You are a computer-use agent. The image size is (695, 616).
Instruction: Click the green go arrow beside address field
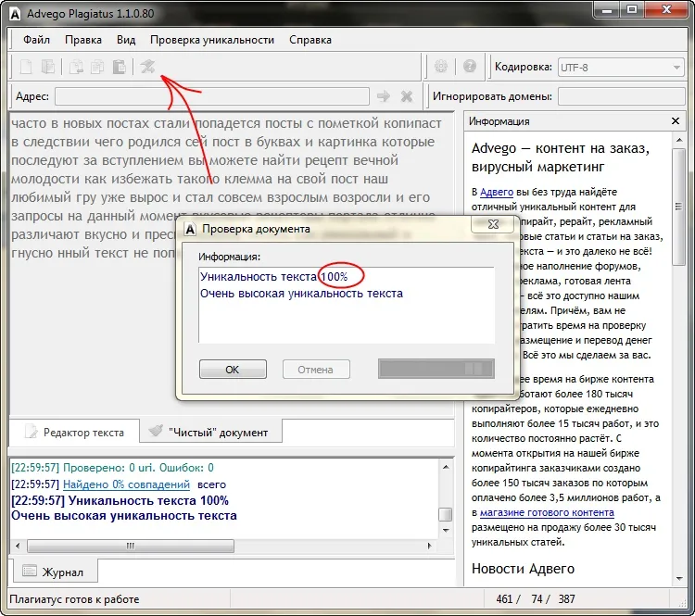(x=384, y=96)
